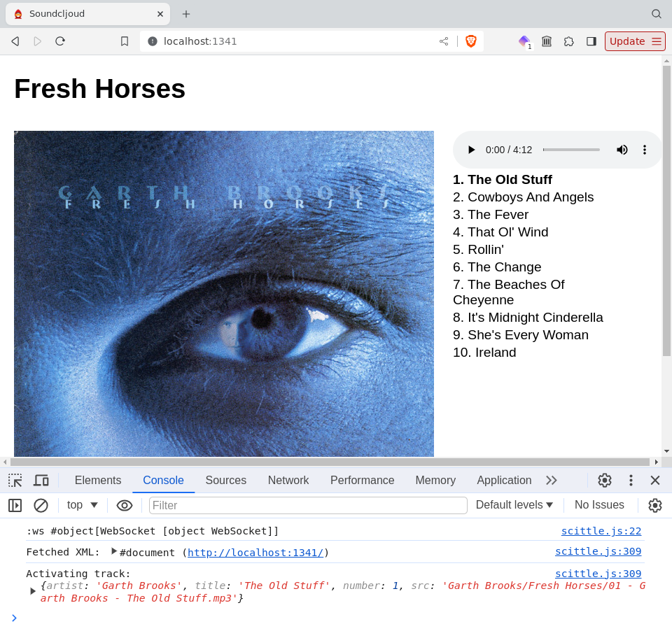672x631 pixels.
Task: Open DevTools customize three-dot menu
Action: pyautogui.click(x=631, y=480)
